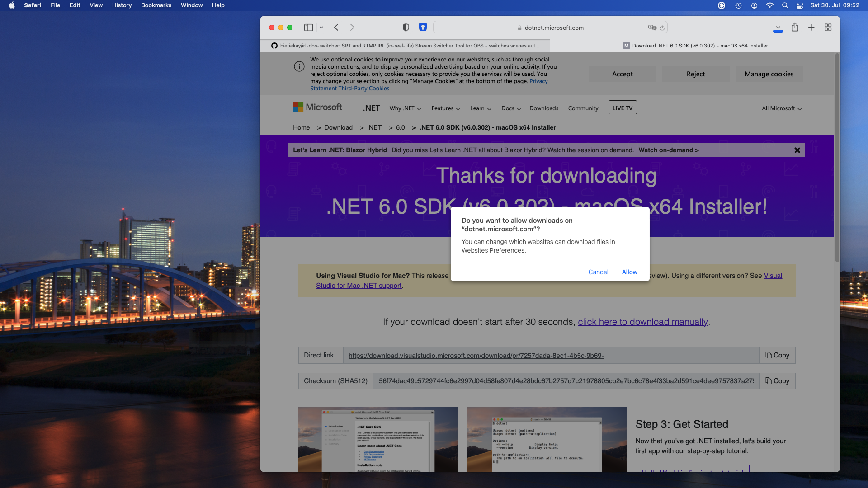The image size is (868, 488).
Task: Open the Apple menu
Action: [x=12, y=5]
